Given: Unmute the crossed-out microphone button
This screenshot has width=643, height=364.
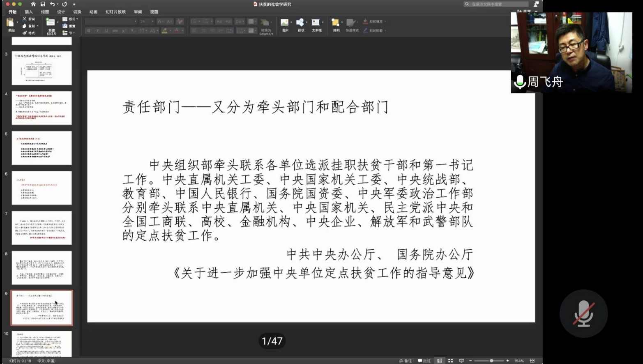Looking at the screenshot, I should point(583,313).
